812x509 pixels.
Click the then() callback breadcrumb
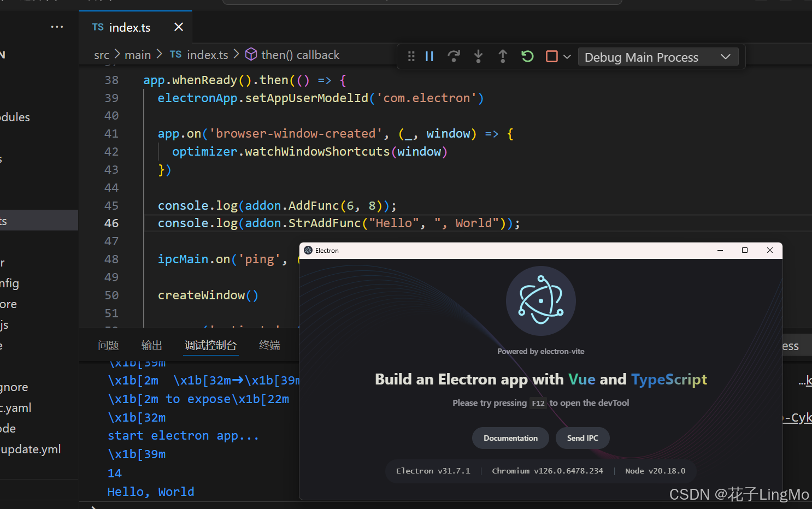pos(292,55)
